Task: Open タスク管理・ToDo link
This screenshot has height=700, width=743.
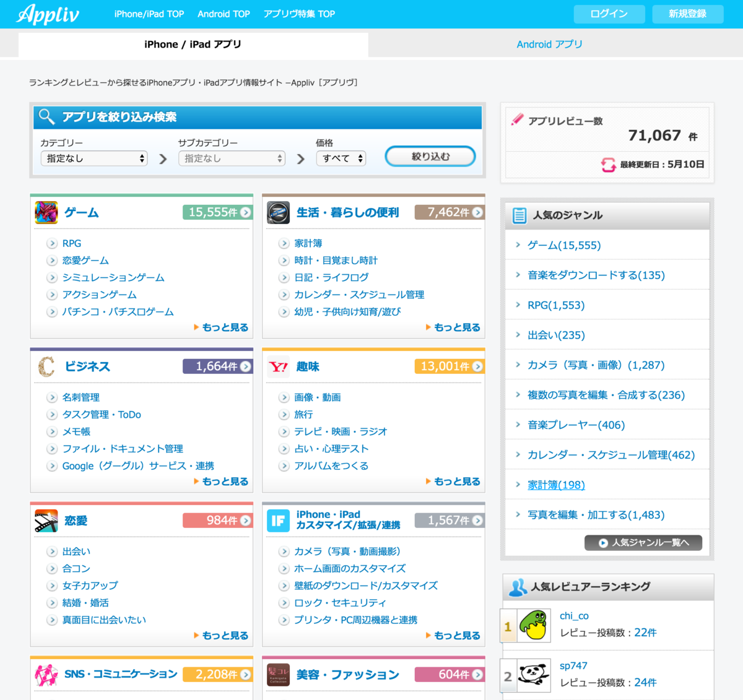Action: [x=102, y=415]
